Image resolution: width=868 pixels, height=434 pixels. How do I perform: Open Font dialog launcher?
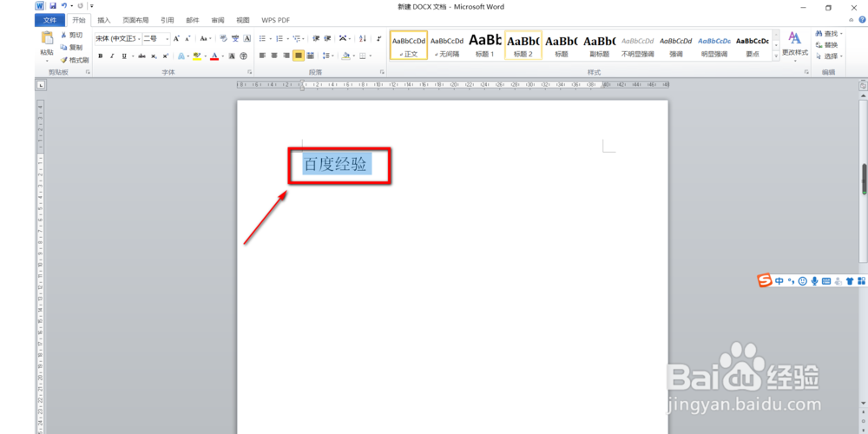(x=250, y=73)
